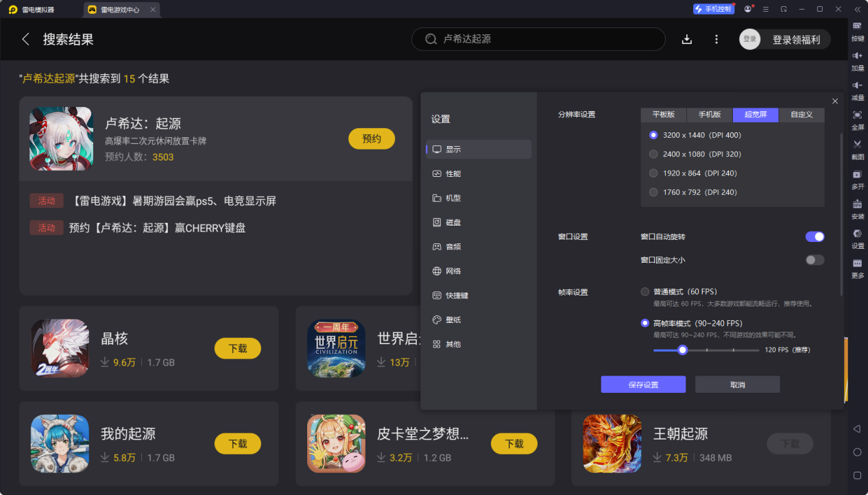Tap the Android recent apps square button
The height and width of the screenshot is (495, 868).
[857, 475]
